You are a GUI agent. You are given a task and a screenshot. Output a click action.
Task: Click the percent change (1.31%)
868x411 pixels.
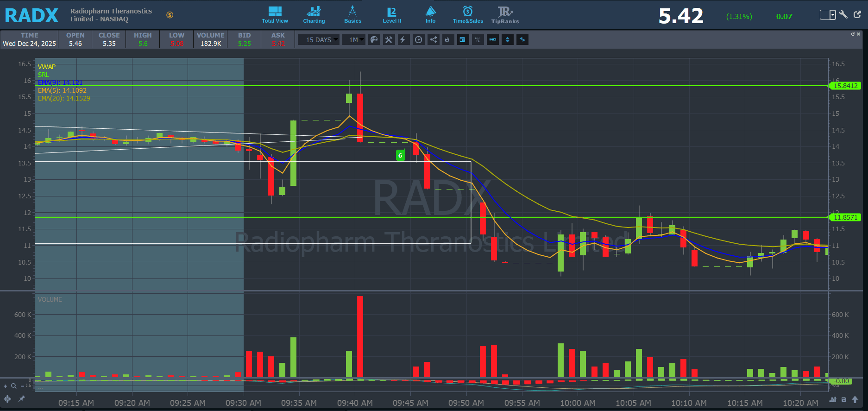(x=739, y=17)
